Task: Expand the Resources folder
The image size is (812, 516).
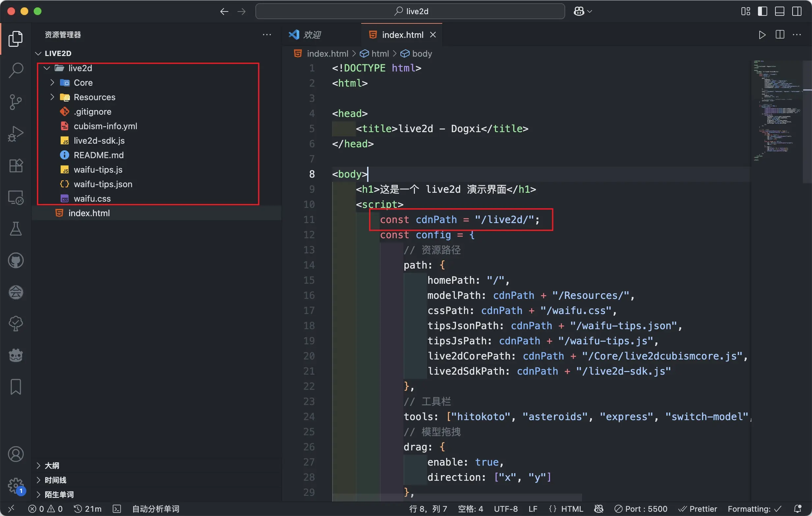Action: (x=94, y=97)
